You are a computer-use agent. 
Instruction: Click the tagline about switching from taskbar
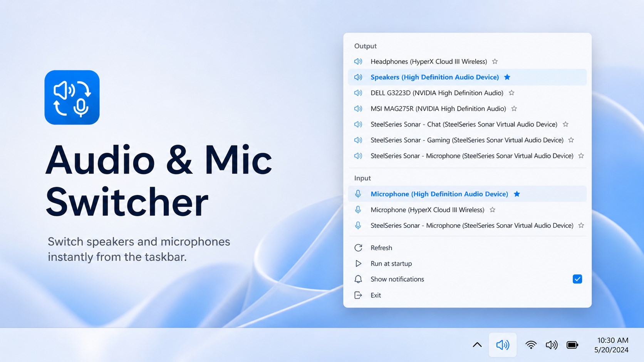point(139,249)
